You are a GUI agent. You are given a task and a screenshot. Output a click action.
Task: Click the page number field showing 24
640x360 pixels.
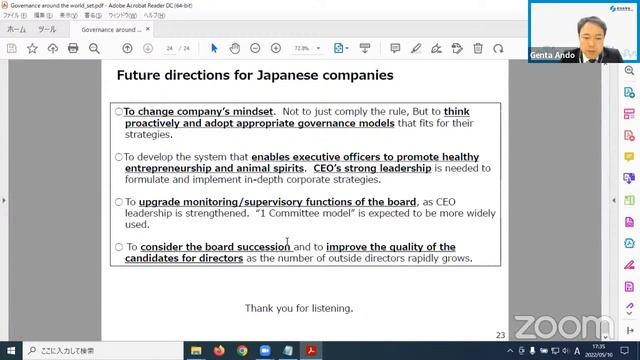click(169, 48)
